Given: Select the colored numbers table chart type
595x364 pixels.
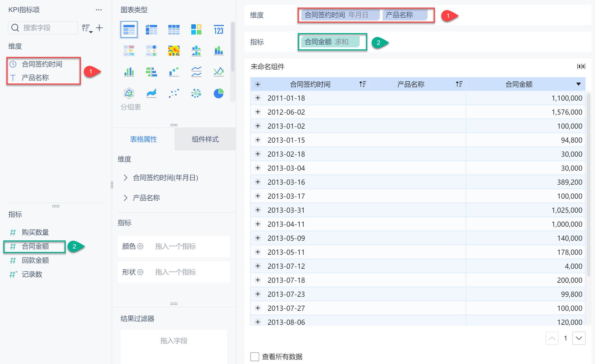Looking at the screenshot, I should tap(129, 51).
